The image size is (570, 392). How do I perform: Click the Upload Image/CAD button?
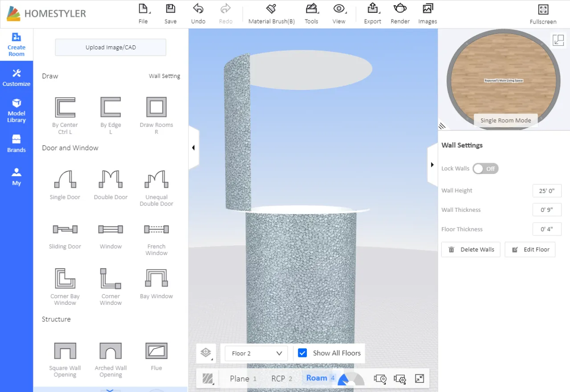pyautogui.click(x=110, y=48)
